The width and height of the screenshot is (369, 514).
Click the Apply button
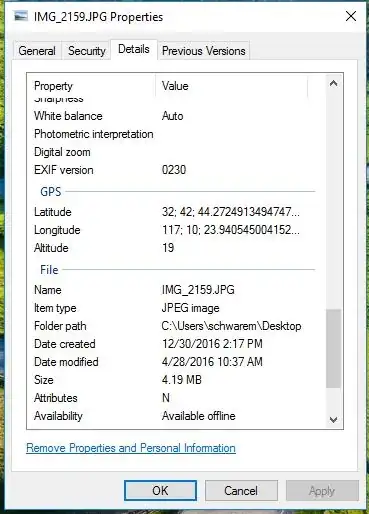coord(322,490)
